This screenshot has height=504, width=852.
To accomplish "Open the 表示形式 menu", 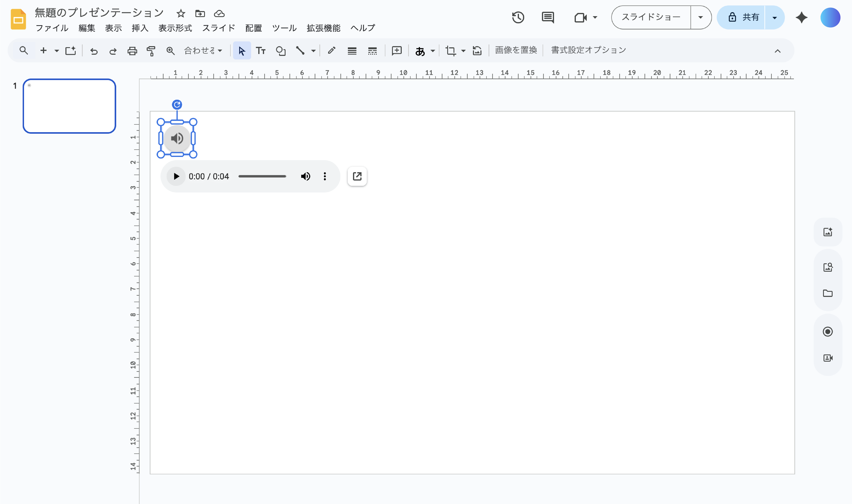I will (x=175, y=28).
